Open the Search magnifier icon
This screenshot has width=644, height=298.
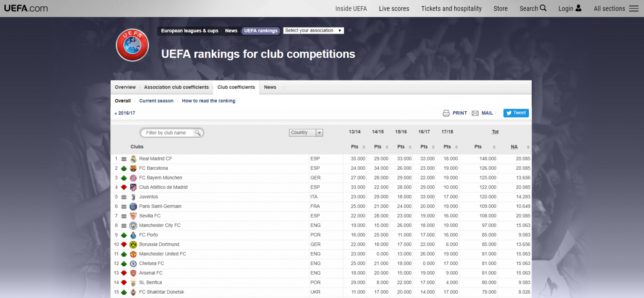[543, 8]
